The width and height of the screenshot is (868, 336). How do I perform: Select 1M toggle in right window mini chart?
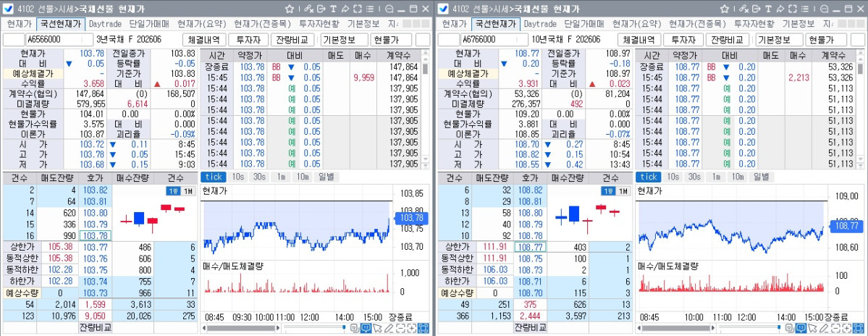pyautogui.click(x=623, y=191)
